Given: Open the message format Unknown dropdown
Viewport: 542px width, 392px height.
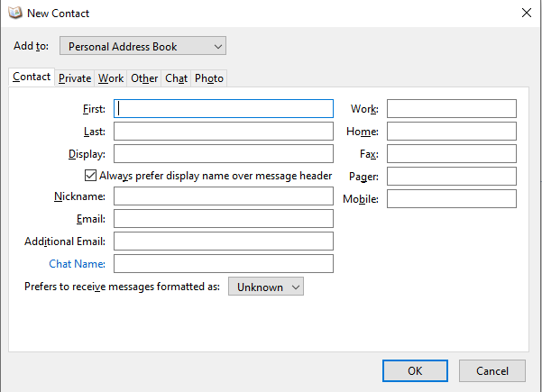Looking at the screenshot, I should 266,287.
